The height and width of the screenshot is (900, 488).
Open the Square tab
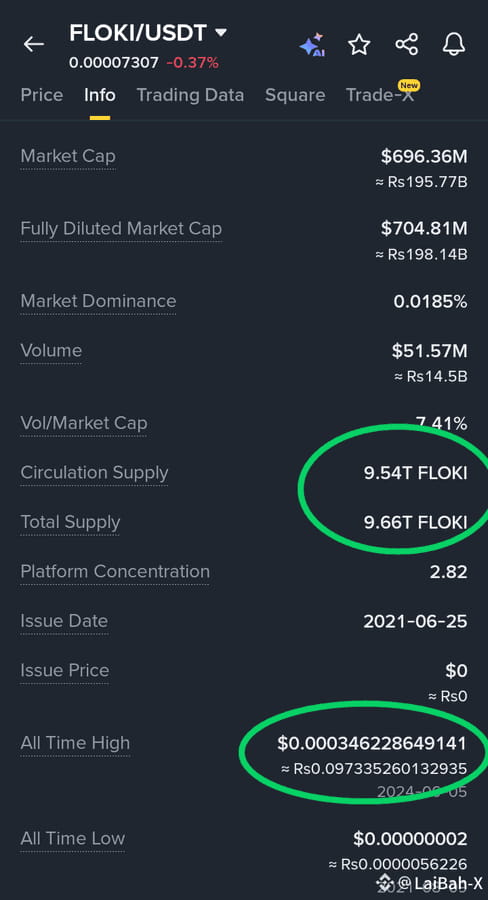295,95
